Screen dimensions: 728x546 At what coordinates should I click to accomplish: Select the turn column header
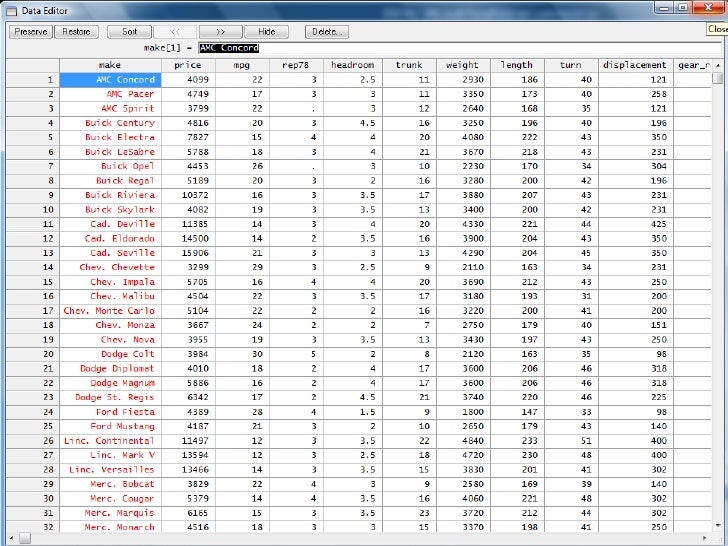[571, 65]
